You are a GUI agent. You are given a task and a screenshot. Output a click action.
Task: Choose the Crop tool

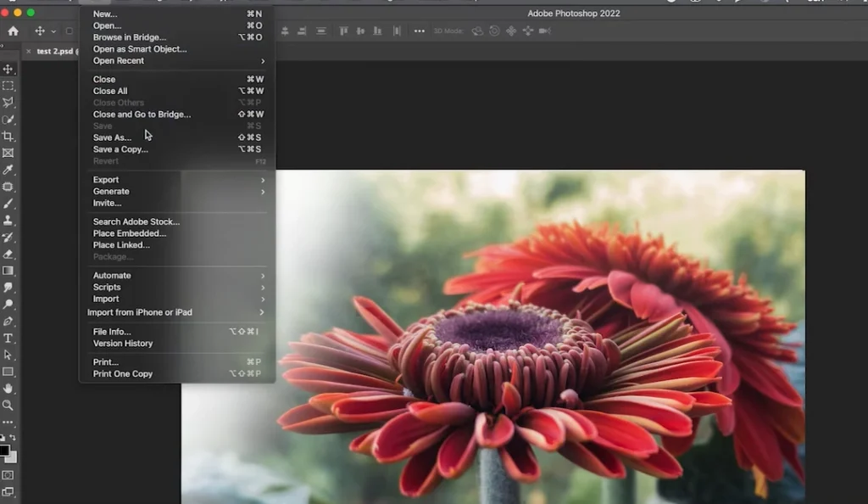(8, 136)
